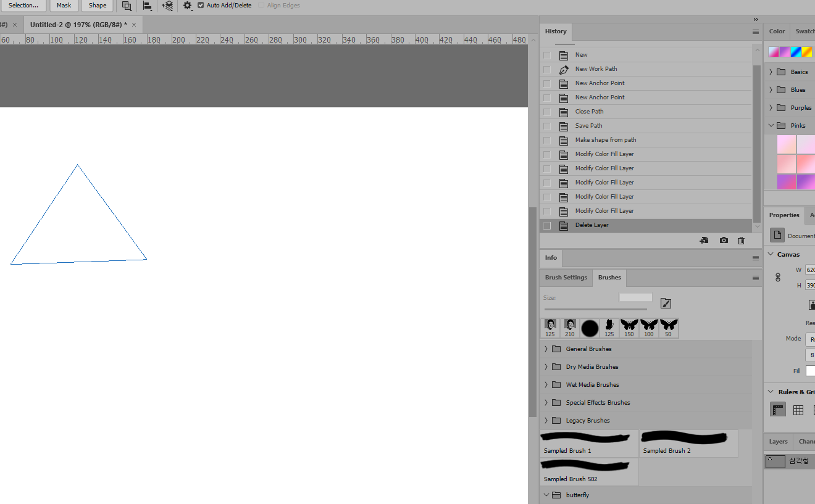Collapse the Canvas section in Properties

point(771,255)
